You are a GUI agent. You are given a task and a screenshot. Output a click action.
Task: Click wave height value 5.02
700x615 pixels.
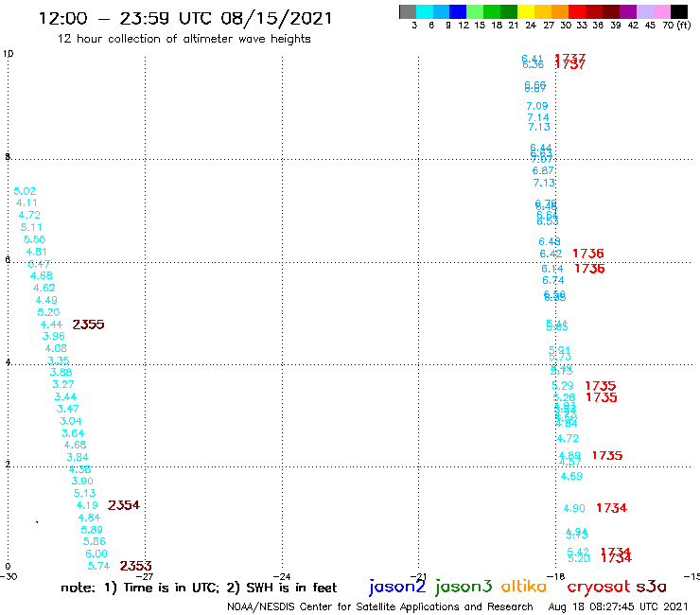(25, 192)
